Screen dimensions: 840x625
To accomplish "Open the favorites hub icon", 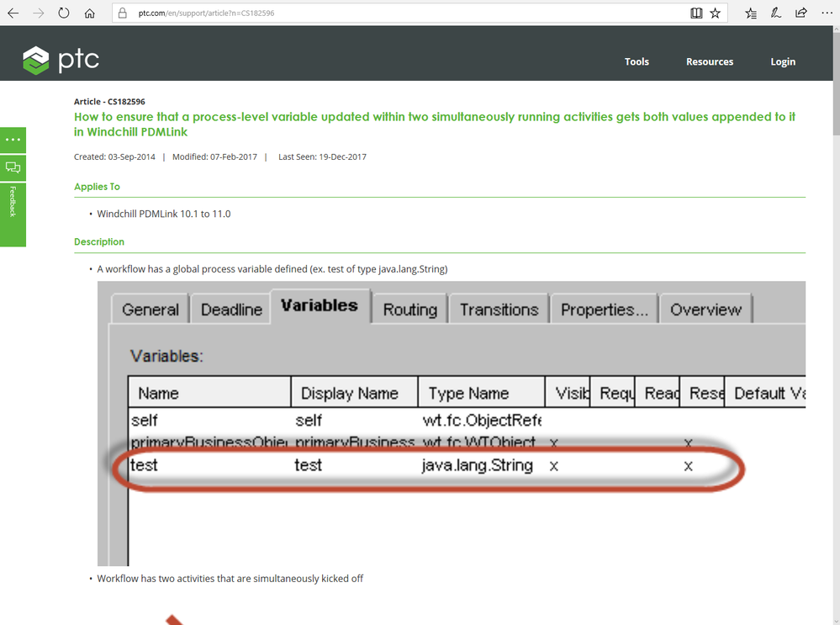I will pos(751,13).
